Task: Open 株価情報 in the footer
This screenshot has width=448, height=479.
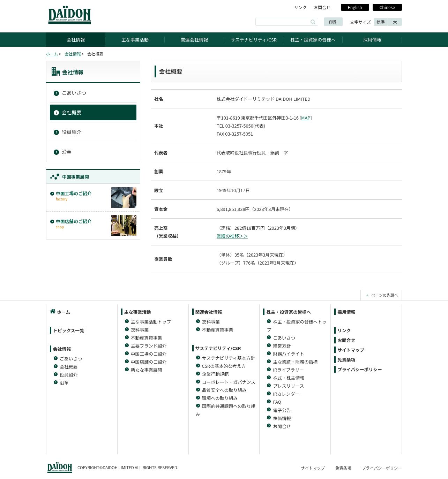Action: click(x=282, y=418)
